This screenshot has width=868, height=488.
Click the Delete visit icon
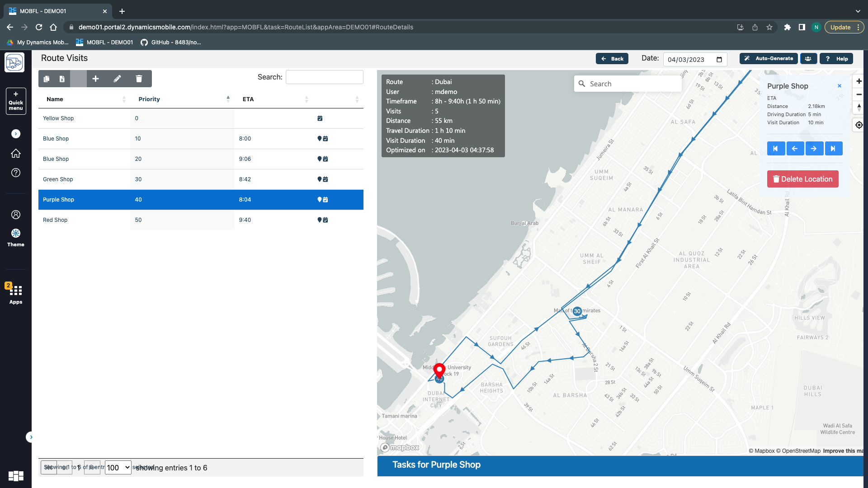(139, 78)
